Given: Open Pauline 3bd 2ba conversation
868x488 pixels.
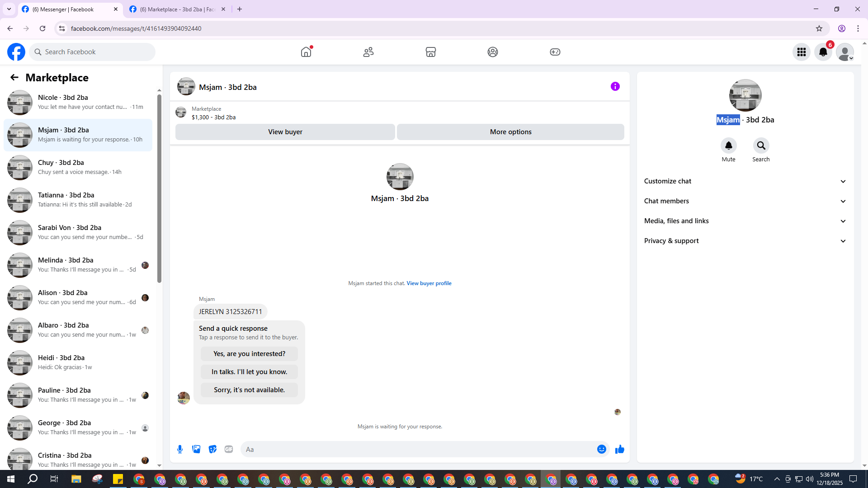Looking at the screenshot, I should 78,395.
